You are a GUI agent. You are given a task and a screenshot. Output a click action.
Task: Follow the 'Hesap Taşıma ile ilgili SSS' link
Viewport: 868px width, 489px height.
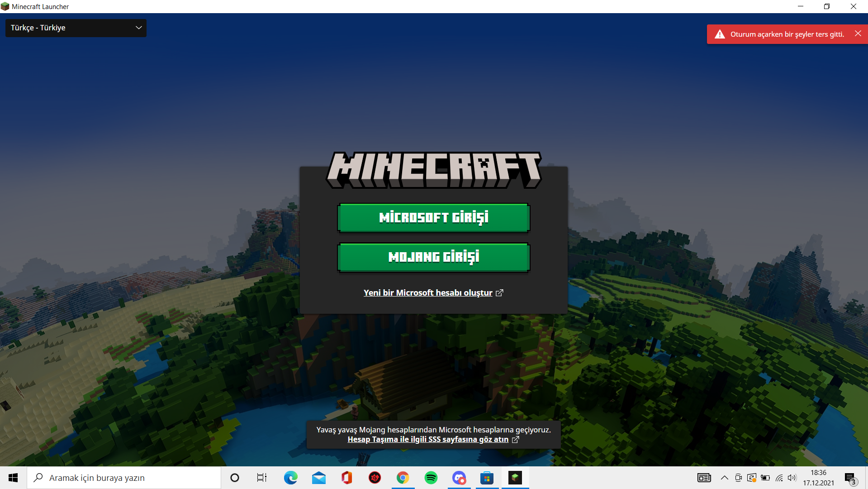[433, 439]
